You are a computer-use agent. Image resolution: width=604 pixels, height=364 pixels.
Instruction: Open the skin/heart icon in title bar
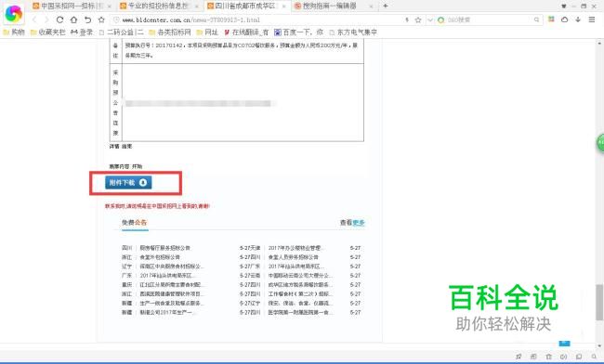pyautogui.click(x=563, y=6)
